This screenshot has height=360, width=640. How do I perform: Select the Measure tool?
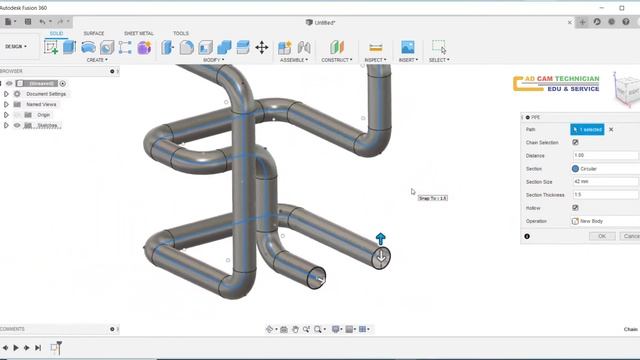tap(376, 47)
